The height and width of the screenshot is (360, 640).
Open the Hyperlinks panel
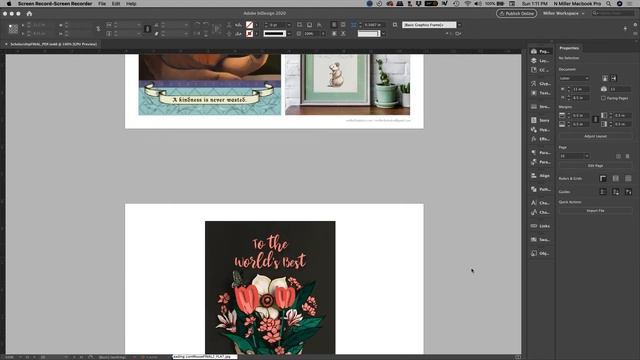tap(540, 129)
